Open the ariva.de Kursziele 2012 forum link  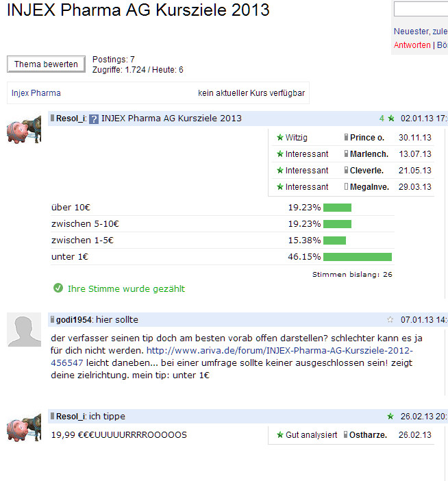pyautogui.click(x=232, y=356)
